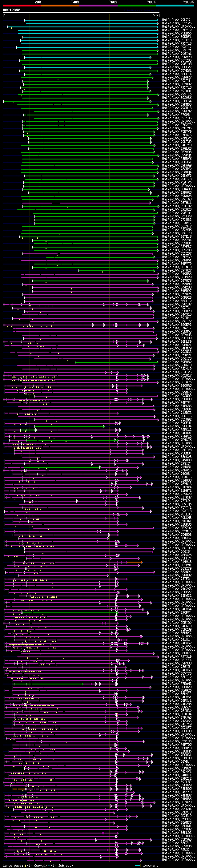Open hit UniRef100_Q2PES4
This screenshot has width=197, height=868.
[177, 101]
